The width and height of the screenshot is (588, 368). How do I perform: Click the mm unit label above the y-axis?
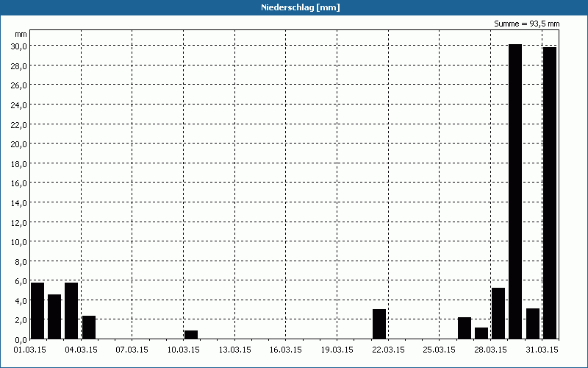(x=21, y=35)
